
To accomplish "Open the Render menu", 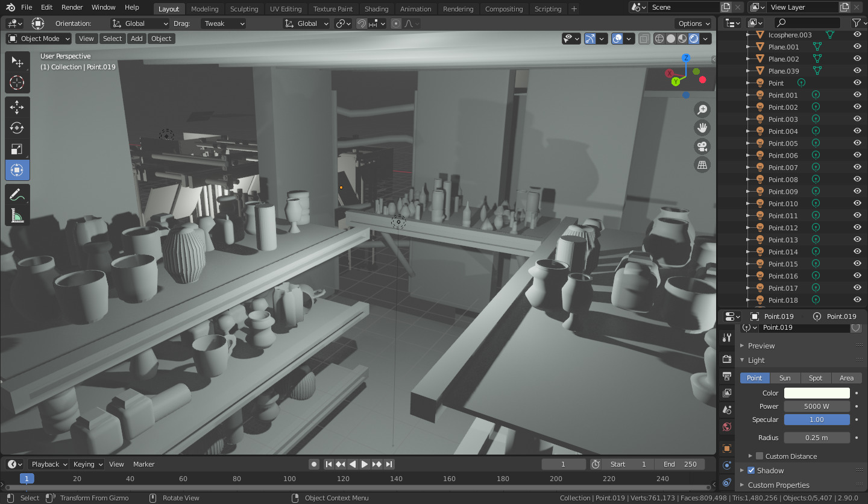I will (x=72, y=7).
